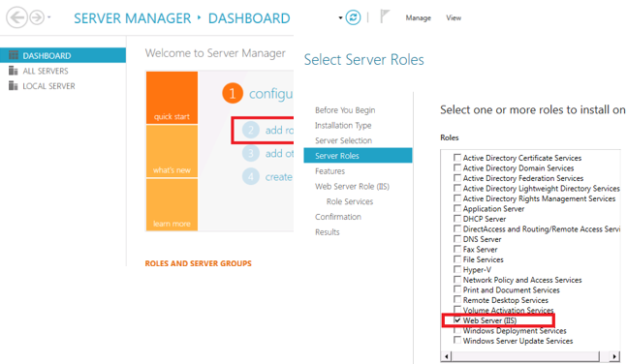Open the navigation history dropdown arrow
The image size is (627, 364).
coord(49,17)
